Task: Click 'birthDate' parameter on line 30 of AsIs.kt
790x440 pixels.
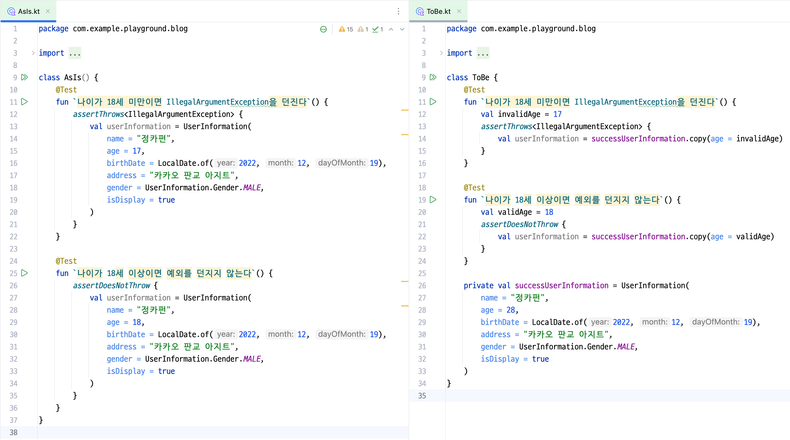Action: tap(125, 334)
